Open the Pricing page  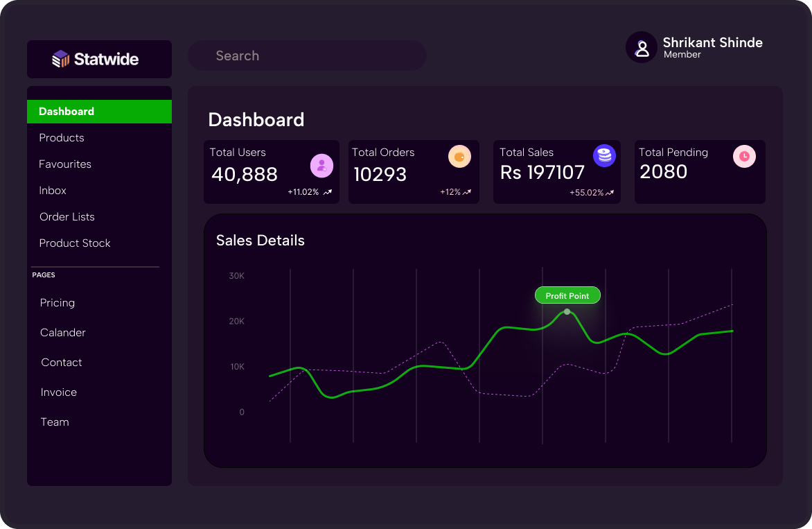click(x=57, y=302)
